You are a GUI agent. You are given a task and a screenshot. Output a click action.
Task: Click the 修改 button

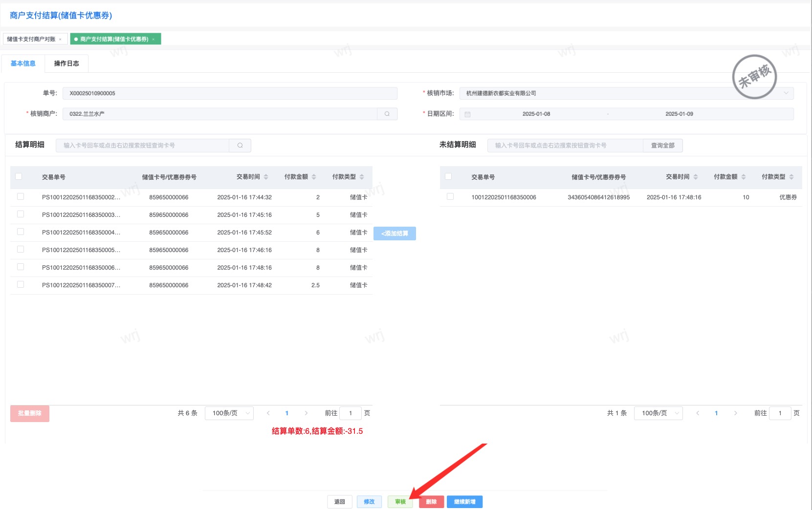point(369,502)
